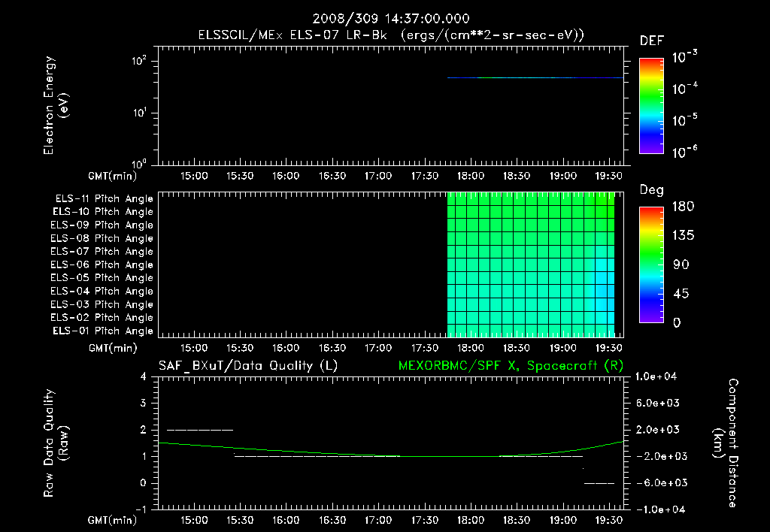Screen dimensions: 770x532
Task: Select the ELS-06 Pitch Angle row label
Action: point(102,265)
